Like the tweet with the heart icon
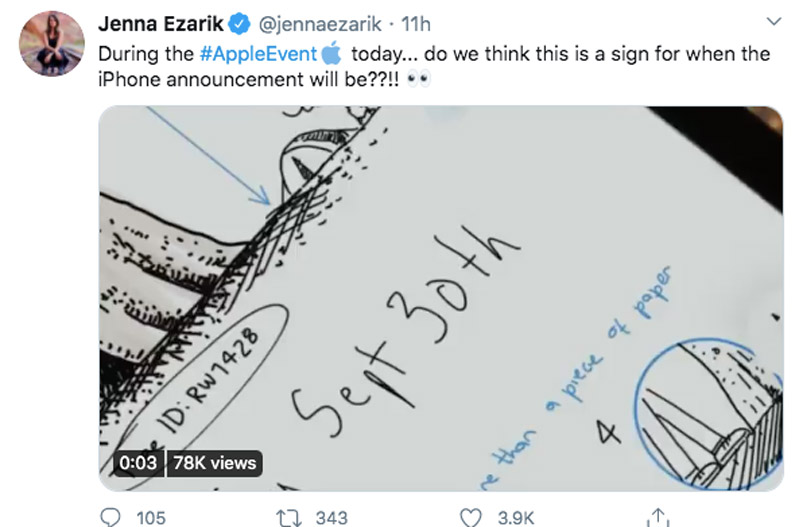 [x=471, y=516]
